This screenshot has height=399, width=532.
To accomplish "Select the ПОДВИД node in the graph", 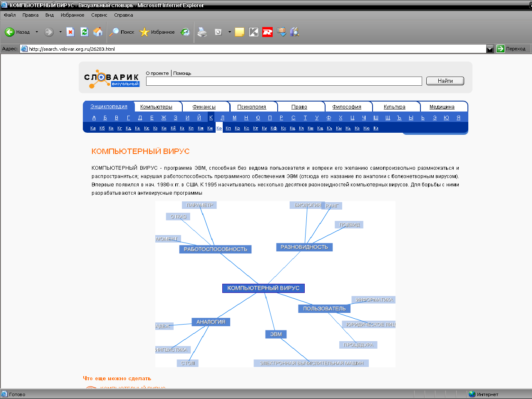I will [x=349, y=225].
